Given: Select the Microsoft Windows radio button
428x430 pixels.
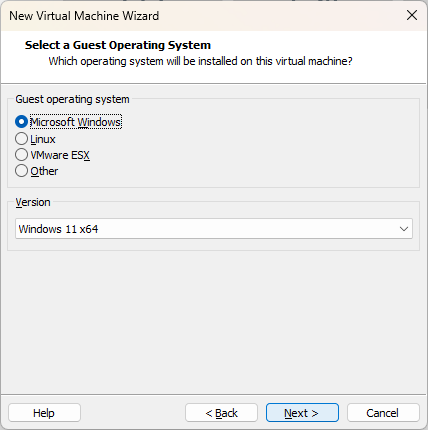Looking at the screenshot, I should point(21,122).
